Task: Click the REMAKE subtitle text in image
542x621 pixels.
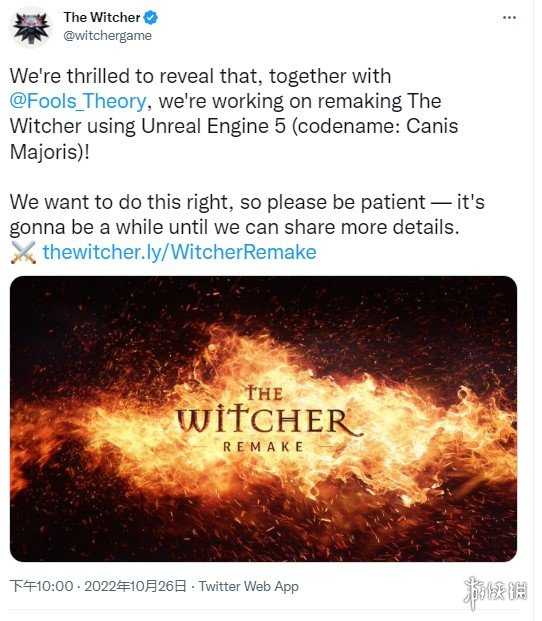Action: (x=264, y=447)
